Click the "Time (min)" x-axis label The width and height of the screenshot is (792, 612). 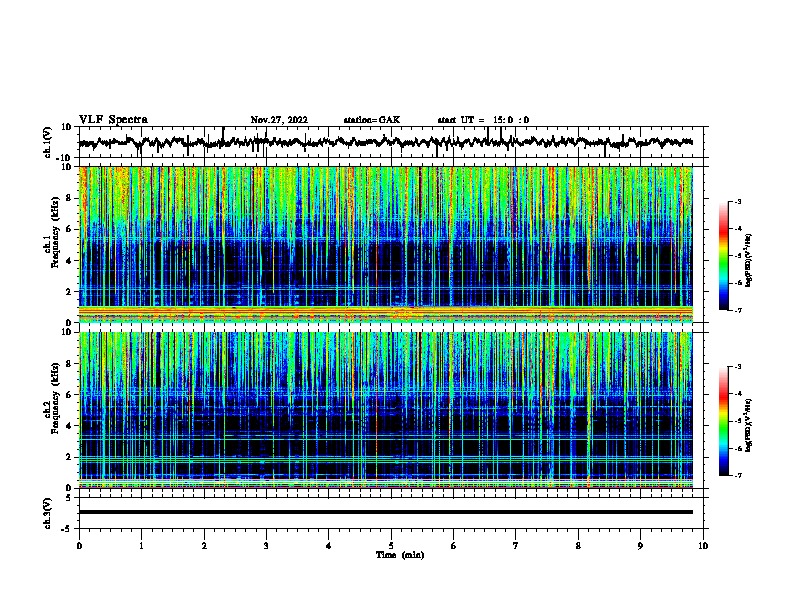(400, 555)
